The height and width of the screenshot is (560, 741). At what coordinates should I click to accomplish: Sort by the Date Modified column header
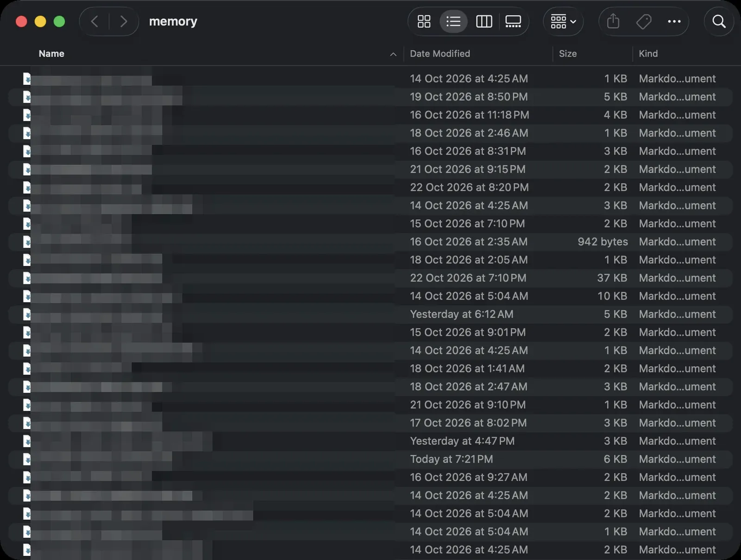pos(440,54)
